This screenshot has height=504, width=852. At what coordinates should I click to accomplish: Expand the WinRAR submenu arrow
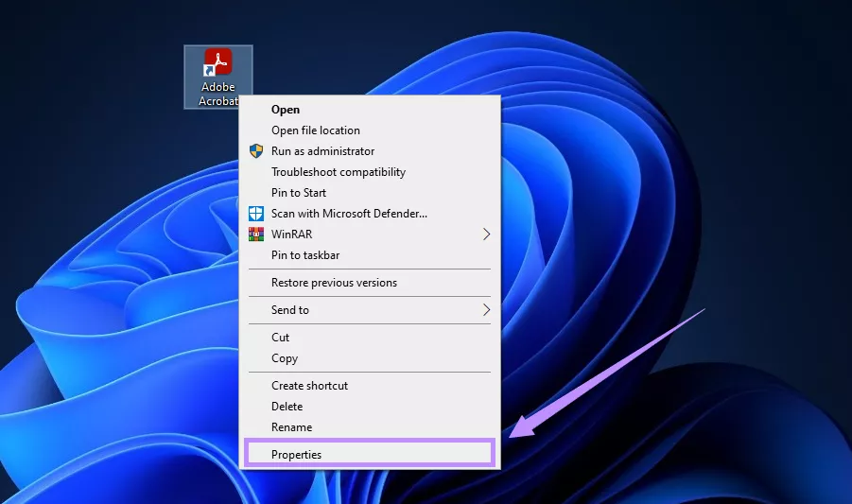(x=487, y=235)
